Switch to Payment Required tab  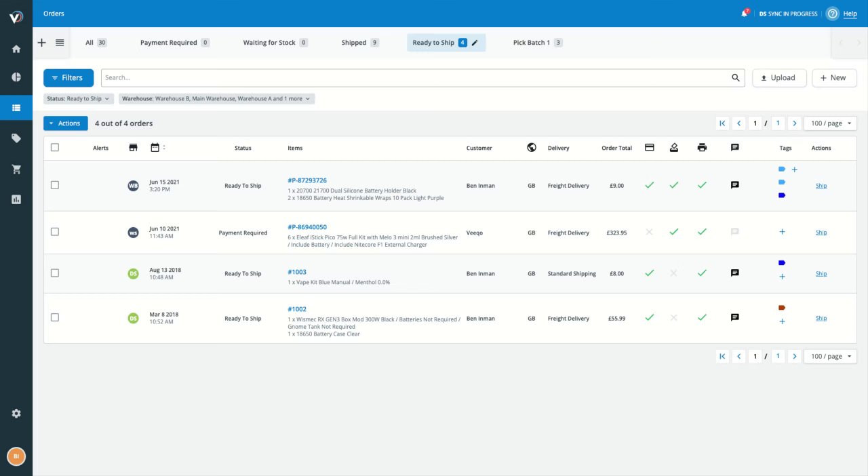pyautogui.click(x=174, y=43)
